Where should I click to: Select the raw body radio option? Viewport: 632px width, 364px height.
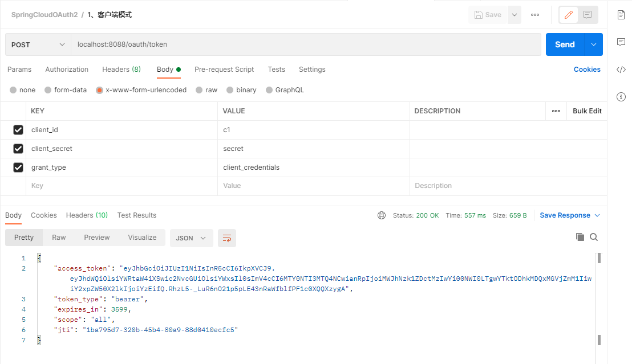click(x=199, y=90)
